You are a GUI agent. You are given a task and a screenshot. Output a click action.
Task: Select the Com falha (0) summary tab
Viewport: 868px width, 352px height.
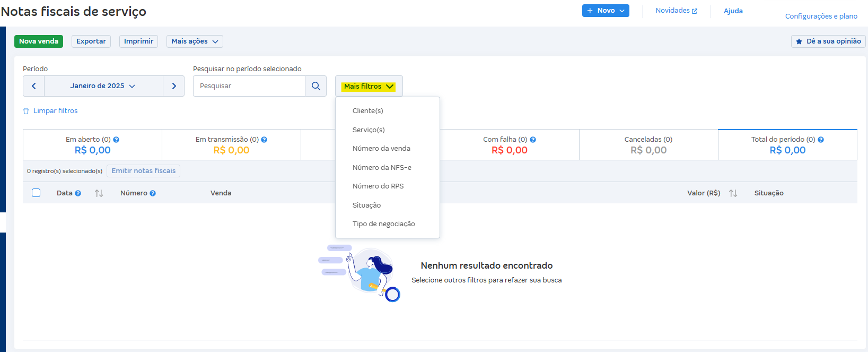pyautogui.click(x=510, y=145)
